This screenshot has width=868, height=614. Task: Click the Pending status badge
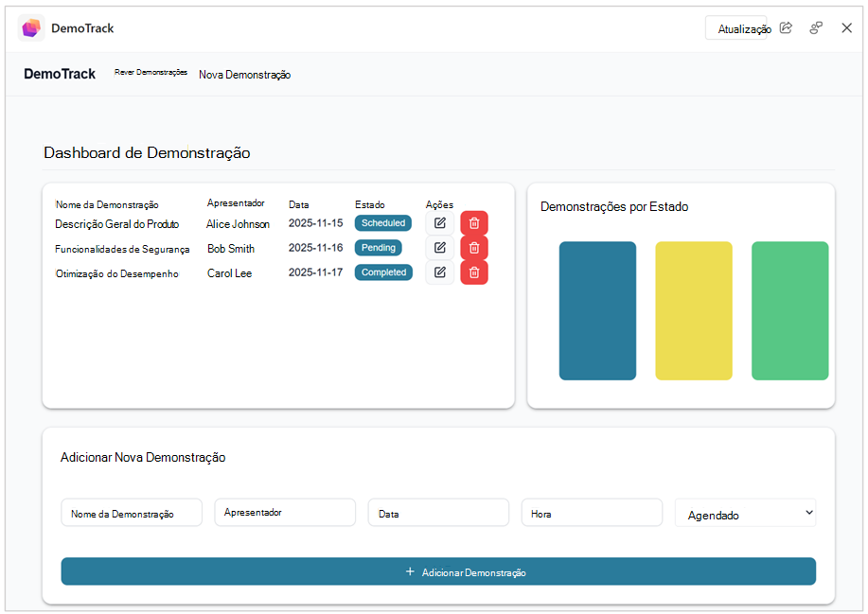(378, 248)
